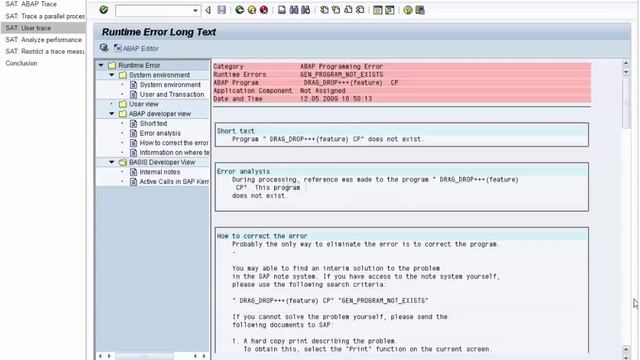Click the red Cancel icon
Screen dimensions: 640x360
point(264,10)
